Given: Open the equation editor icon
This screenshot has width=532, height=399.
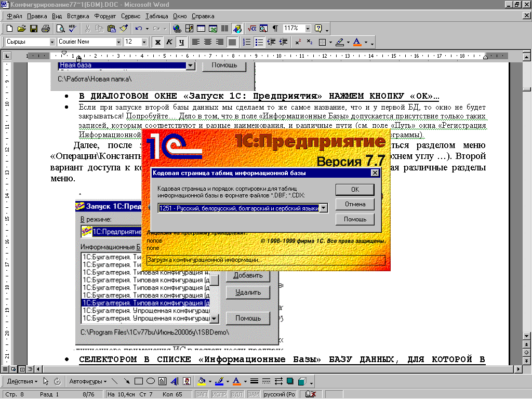Looking at the screenshot, I should point(252,29).
